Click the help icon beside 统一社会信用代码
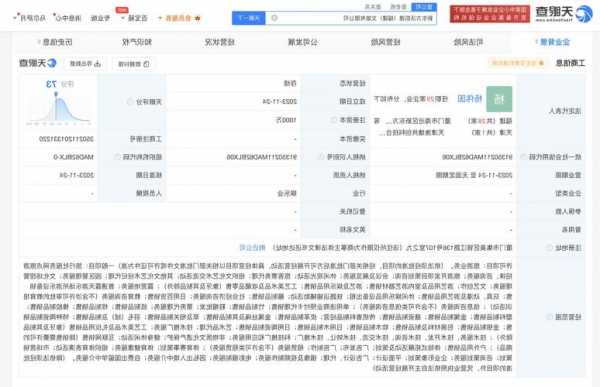 tap(523, 157)
